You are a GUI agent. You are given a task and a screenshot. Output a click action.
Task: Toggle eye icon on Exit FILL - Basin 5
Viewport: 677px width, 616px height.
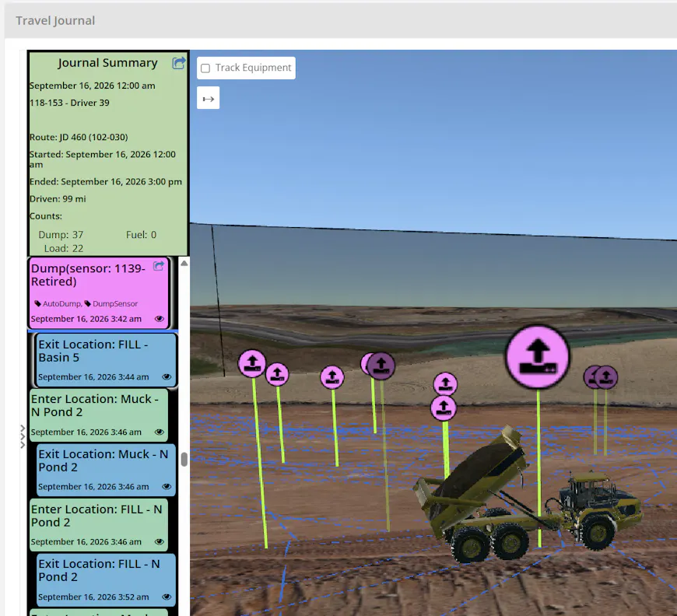[167, 377]
